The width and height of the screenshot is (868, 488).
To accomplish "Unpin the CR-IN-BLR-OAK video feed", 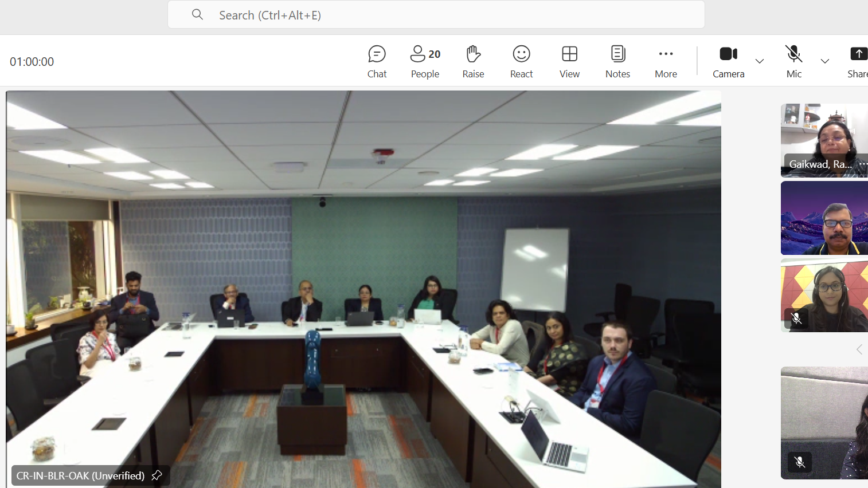I will coord(157,475).
